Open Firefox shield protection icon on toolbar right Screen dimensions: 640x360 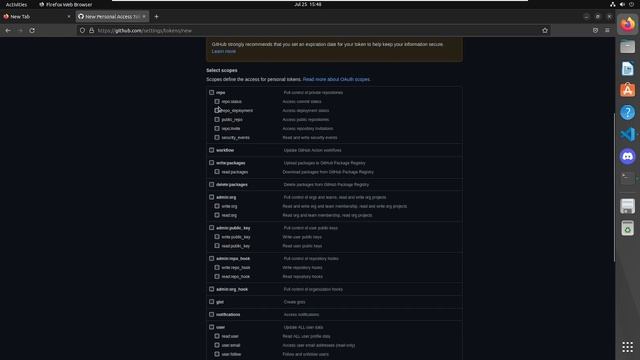point(596,31)
